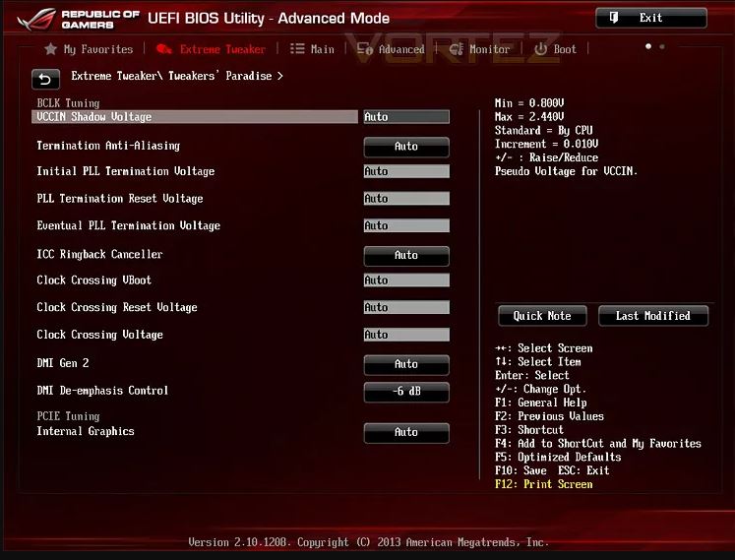This screenshot has height=560, width=735.
Task: Select the PLL Termination Reset Voltage label
Action: (120, 199)
